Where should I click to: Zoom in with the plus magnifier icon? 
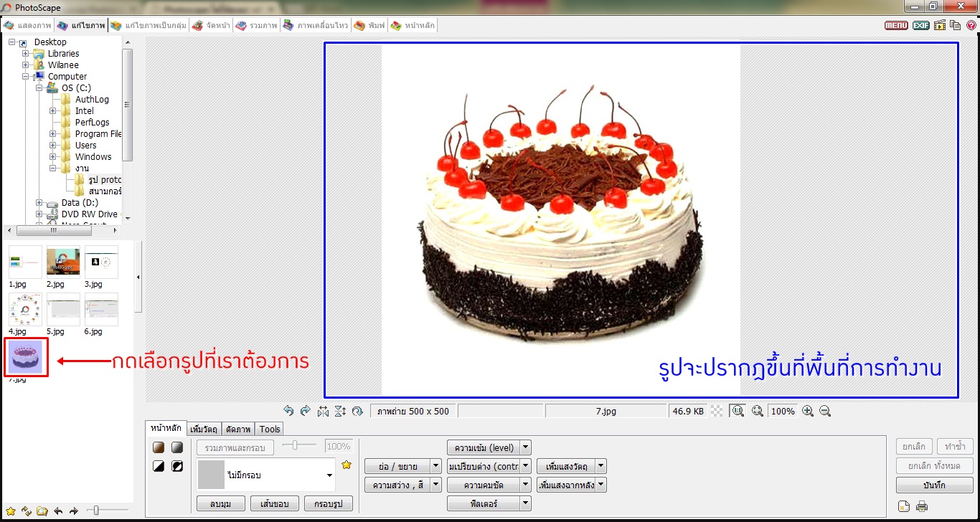pyautogui.click(x=808, y=411)
